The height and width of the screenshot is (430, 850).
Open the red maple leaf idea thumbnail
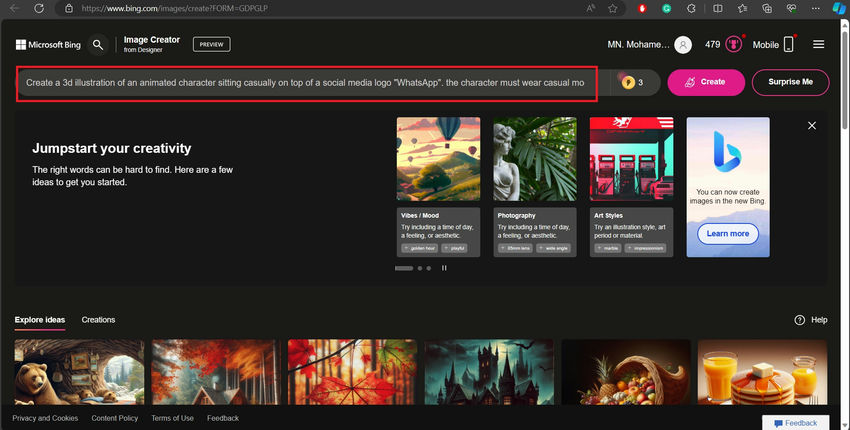pyautogui.click(x=353, y=372)
